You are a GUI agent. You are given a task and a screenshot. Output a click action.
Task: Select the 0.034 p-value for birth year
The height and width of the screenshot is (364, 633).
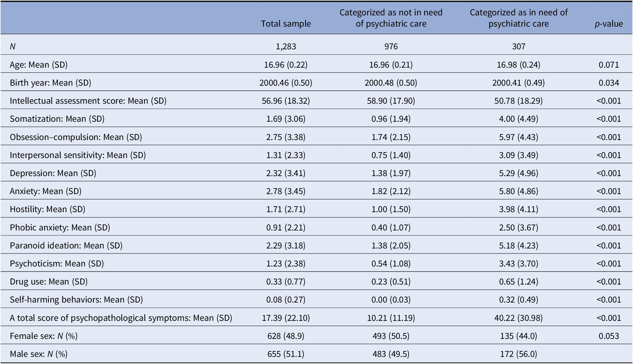point(609,82)
